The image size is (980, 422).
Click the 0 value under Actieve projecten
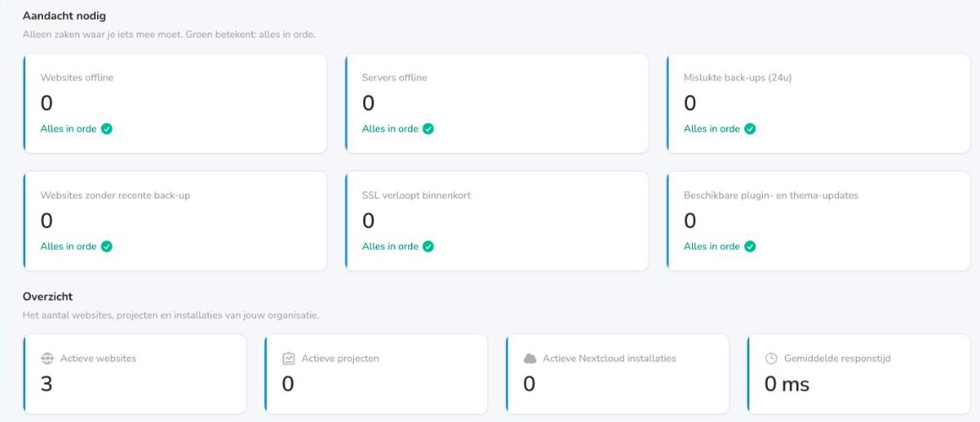(288, 384)
